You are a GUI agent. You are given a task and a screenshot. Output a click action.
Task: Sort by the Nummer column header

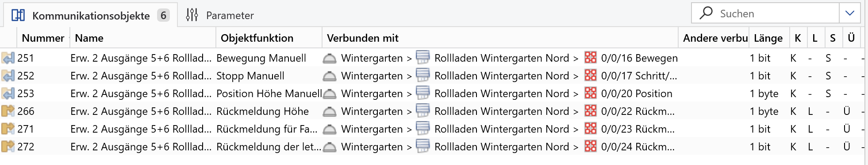point(43,38)
